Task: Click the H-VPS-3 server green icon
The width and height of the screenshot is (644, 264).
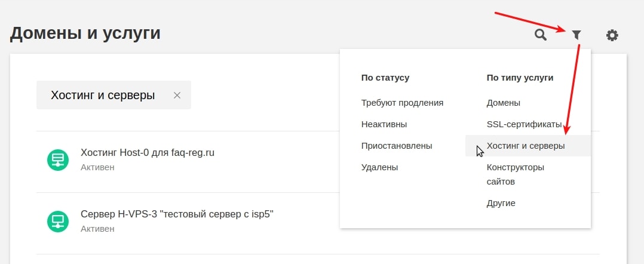Action: point(58,222)
